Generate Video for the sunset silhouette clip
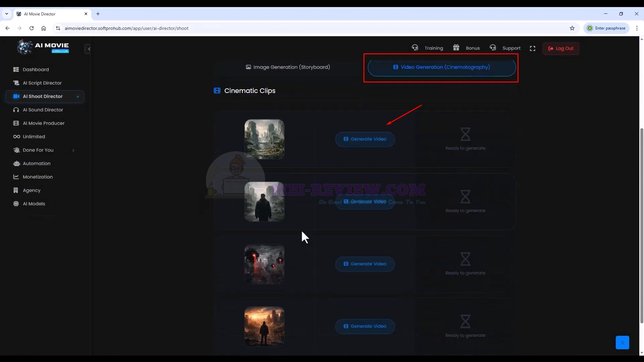 point(365,326)
